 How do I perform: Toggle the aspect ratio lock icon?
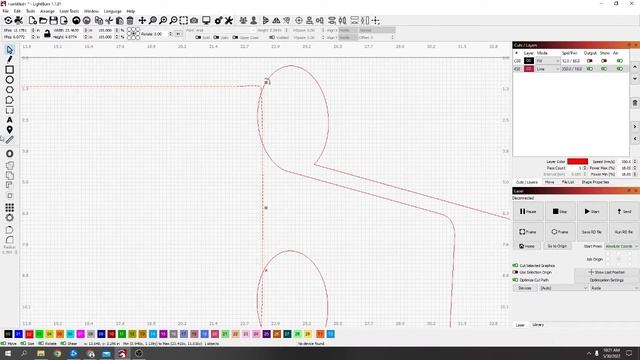click(x=47, y=33)
